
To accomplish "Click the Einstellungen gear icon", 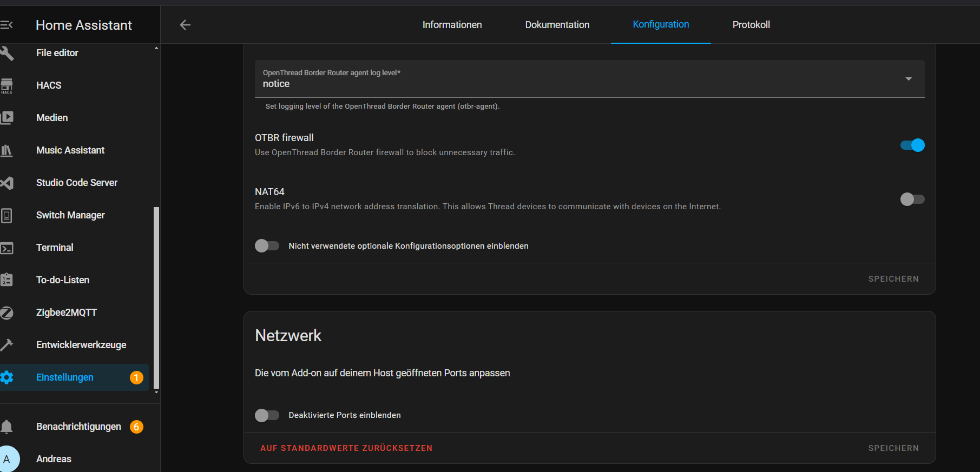I will (x=6, y=377).
